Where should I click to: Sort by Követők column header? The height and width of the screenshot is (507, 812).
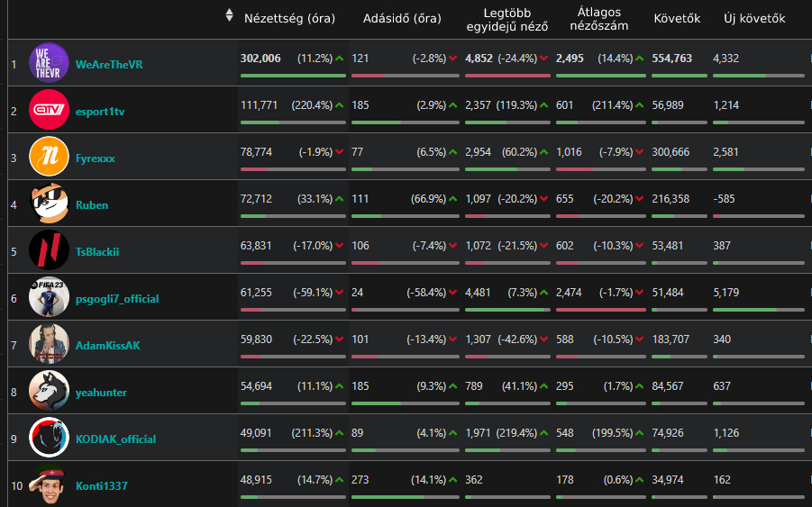677,18
